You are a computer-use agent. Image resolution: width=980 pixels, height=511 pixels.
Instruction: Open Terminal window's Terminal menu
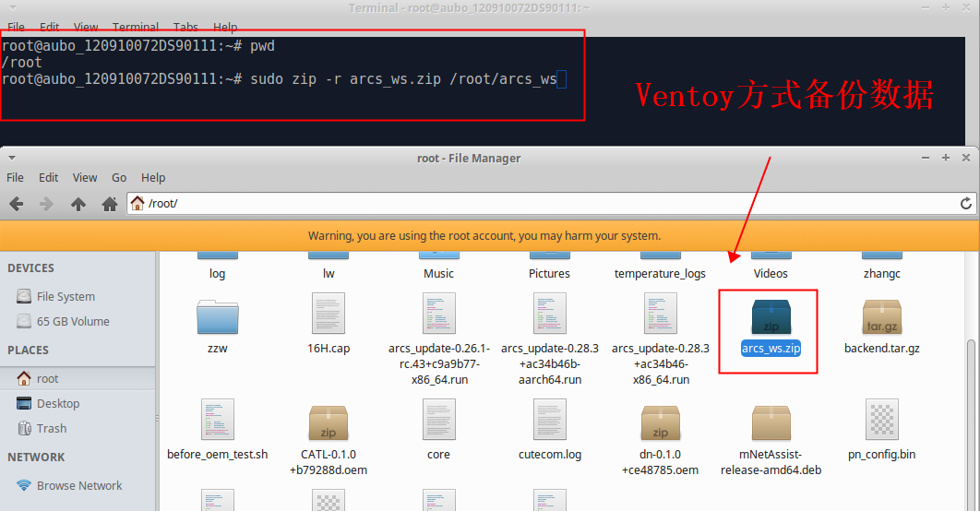[x=135, y=27]
